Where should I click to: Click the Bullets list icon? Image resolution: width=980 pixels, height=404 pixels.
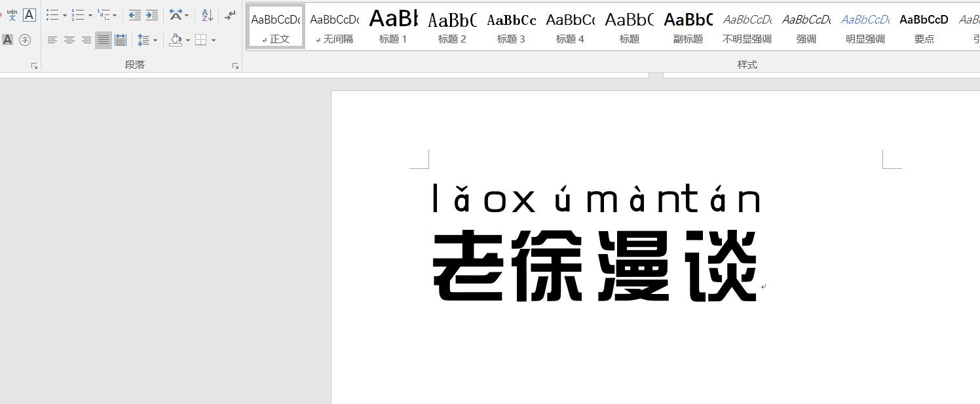52,15
